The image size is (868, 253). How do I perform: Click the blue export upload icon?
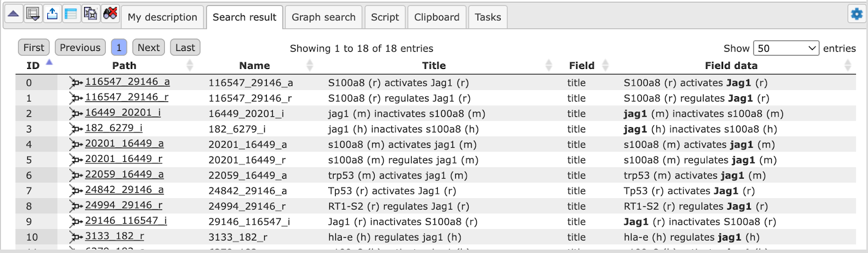click(x=52, y=14)
